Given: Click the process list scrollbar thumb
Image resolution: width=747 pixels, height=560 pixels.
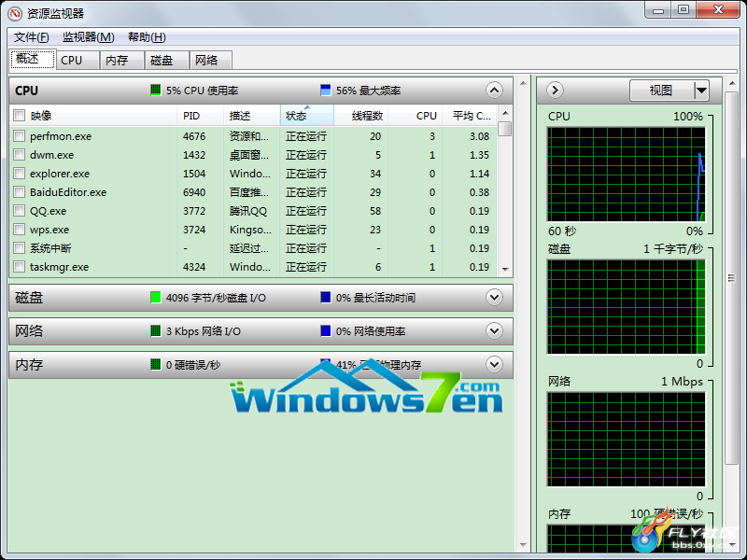Looking at the screenshot, I should point(505,129).
